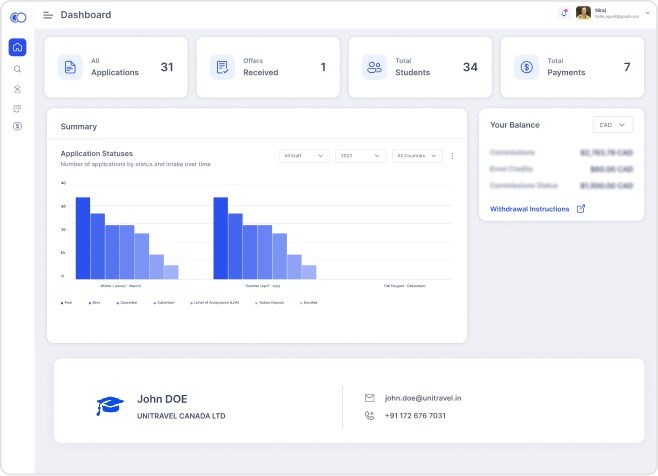Click the app logo at top left
This screenshot has height=476, width=658.
point(18,17)
